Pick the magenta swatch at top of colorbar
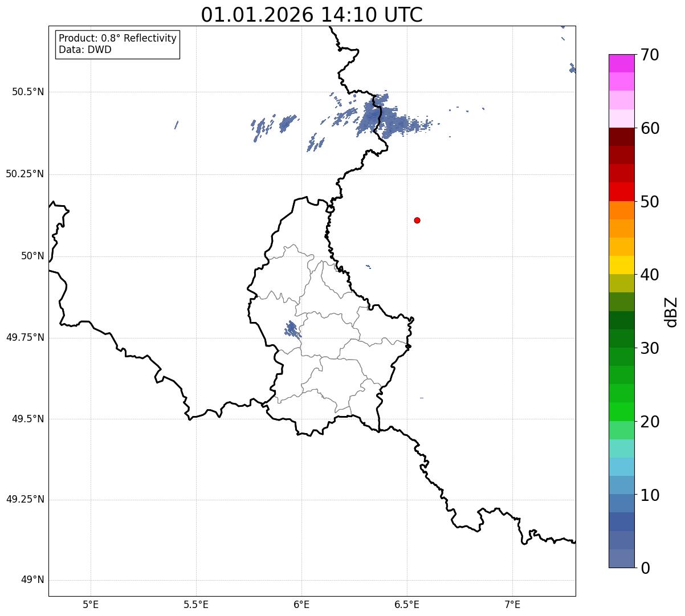The height and width of the screenshot is (616, 685). pos(621,63)
